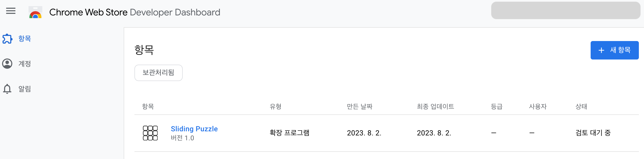The image size is (644, 159).
Task: Open the hamburger navigation menu
Action: [11, 11]
